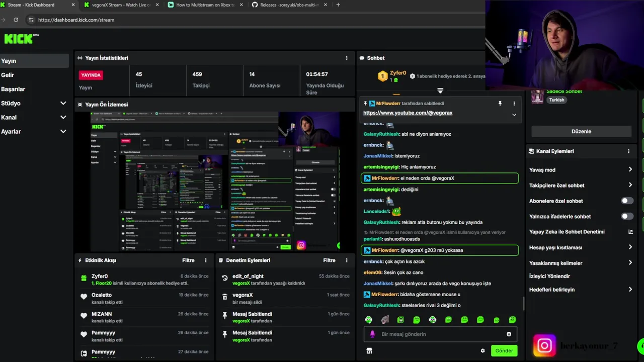
Task: Click the Kick logo in header
Action: (21, 39)
